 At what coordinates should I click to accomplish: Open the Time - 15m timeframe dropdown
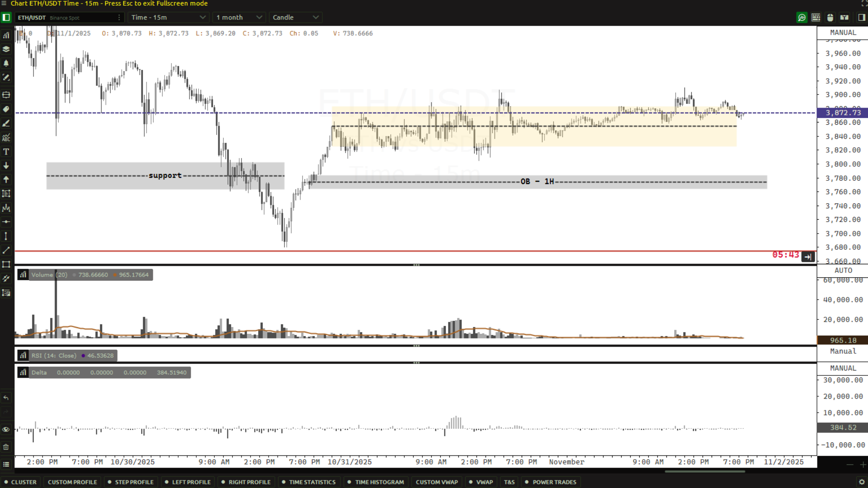tap(168, 18)
